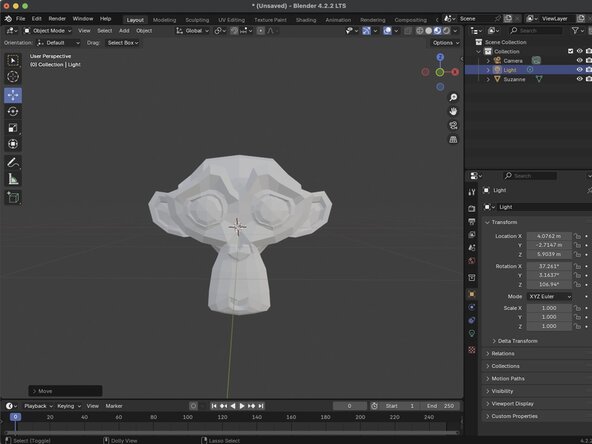Open the Render menu
592x444 pixels.
57,18
